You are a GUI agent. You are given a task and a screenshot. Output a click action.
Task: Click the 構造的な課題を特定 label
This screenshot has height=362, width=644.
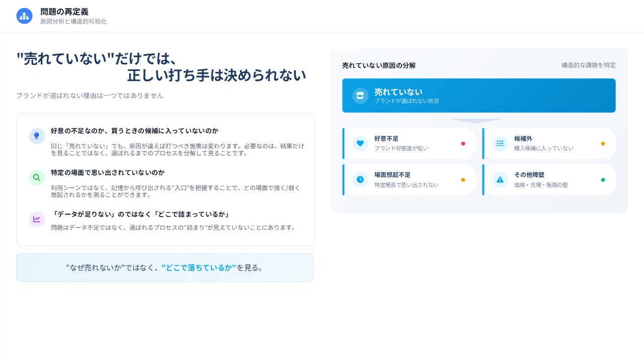pos(588,65)
